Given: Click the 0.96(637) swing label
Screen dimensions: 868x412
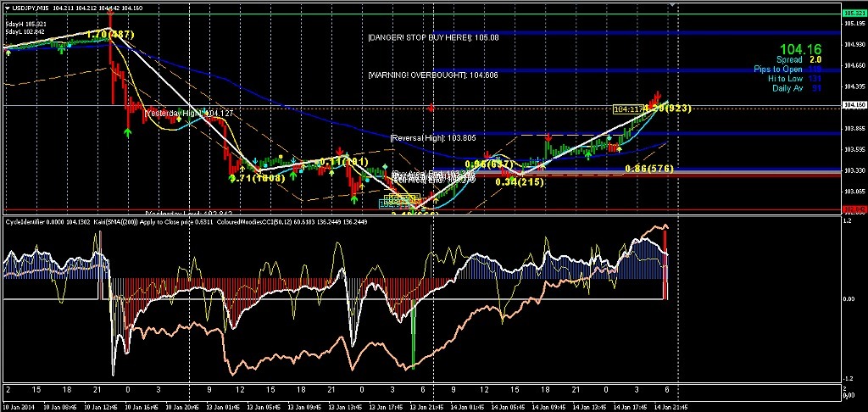Looking at the screenshot, I should 490,164.
